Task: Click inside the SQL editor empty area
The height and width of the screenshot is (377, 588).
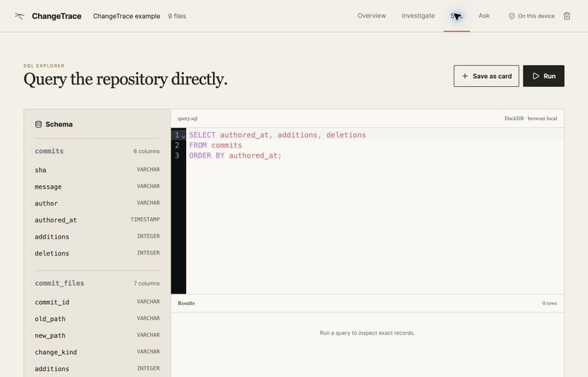Action: click(x=375, y=228)
